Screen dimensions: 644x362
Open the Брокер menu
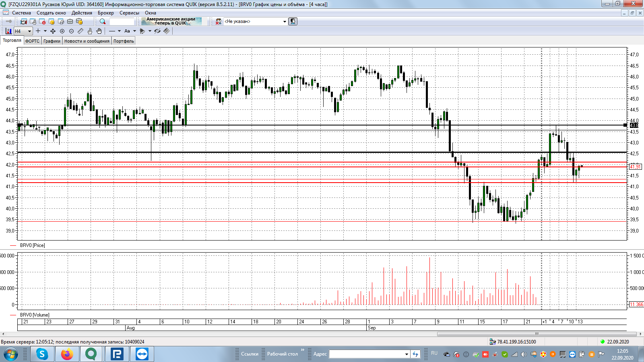point(105,13)
